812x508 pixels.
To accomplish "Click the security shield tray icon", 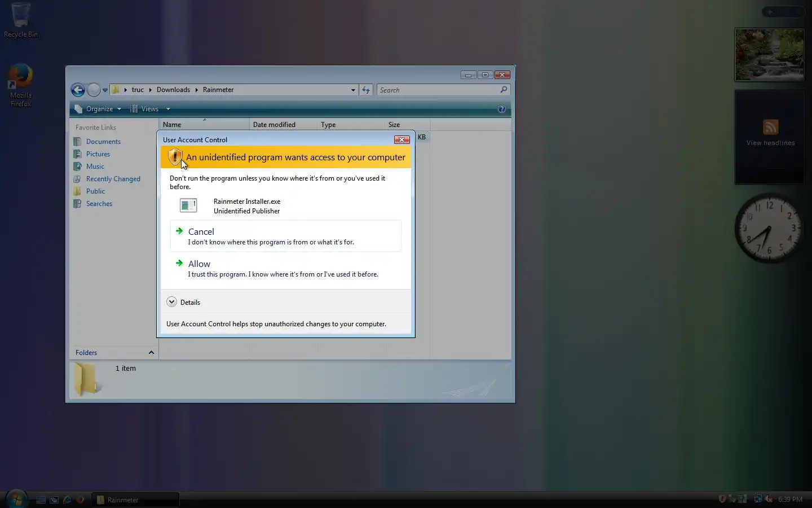I will [722, 499].
